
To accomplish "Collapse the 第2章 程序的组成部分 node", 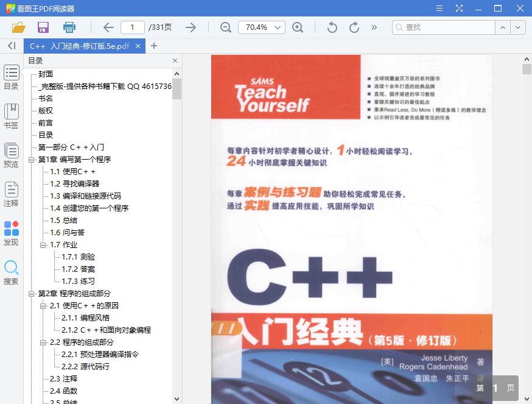I will (31, 294).
